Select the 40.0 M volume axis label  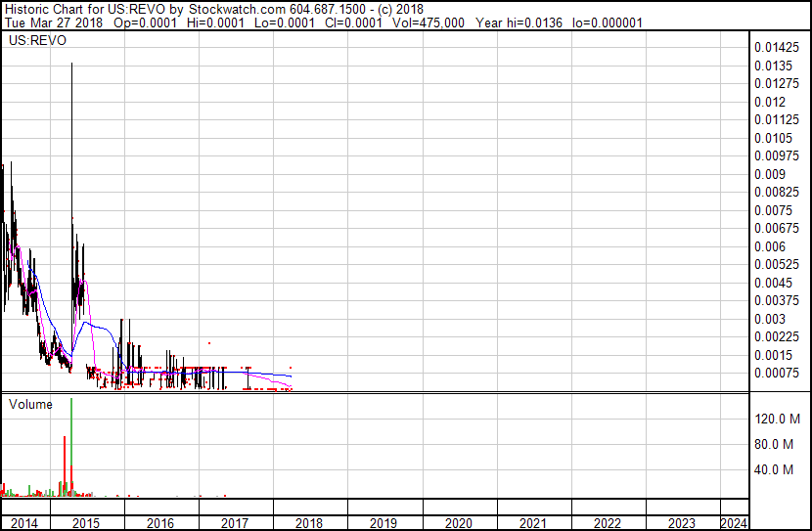[x=776, y=470]
